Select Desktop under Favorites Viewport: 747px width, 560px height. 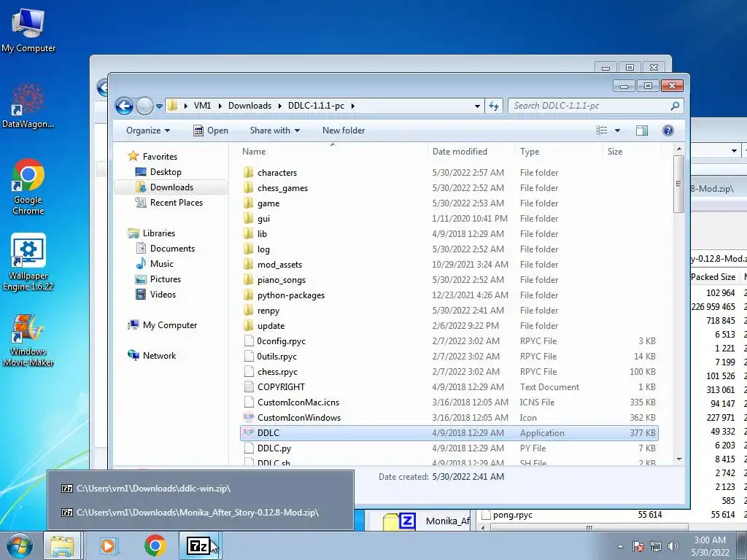[x=166, y=172]
